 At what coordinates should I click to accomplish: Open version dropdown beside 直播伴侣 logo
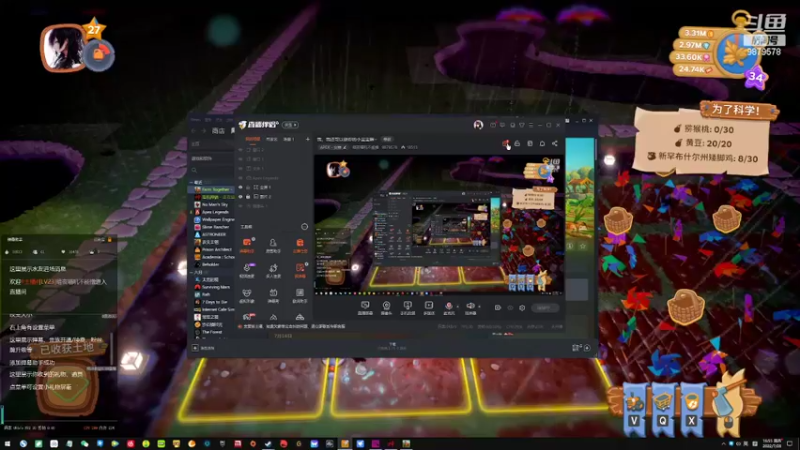point(290,125)
